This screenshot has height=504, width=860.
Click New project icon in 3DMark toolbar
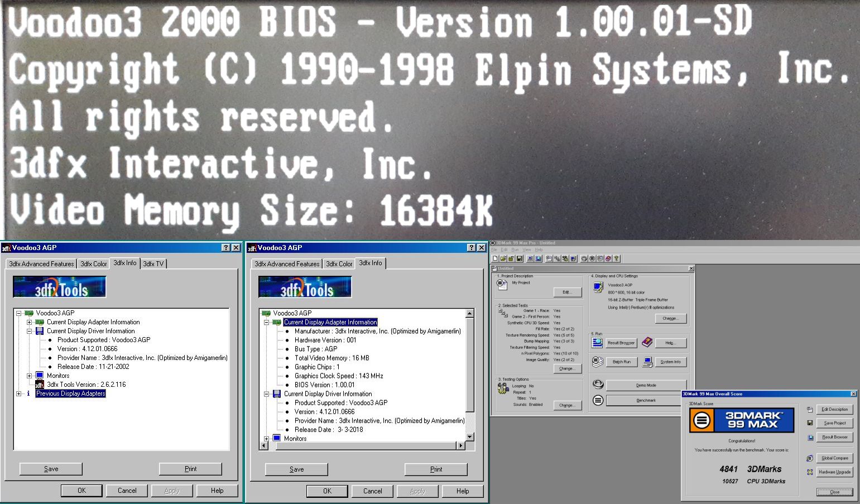click(495, 258)
